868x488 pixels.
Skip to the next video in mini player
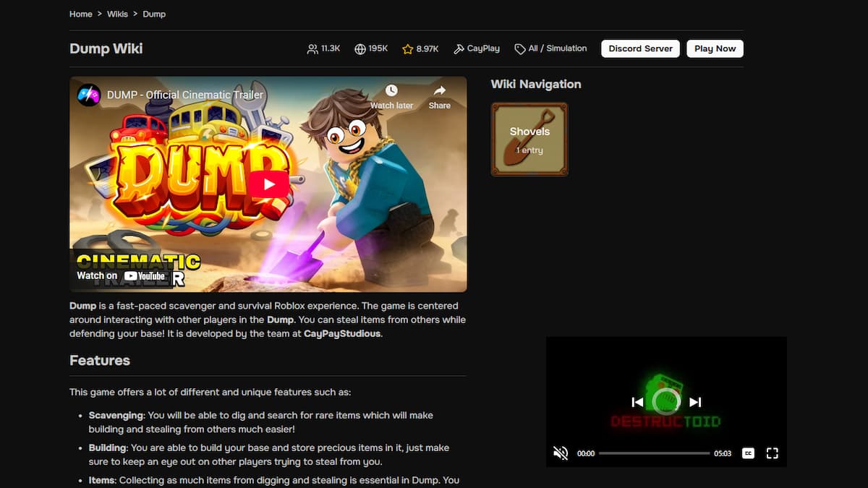pyautogui.click(x=695, y=402)
